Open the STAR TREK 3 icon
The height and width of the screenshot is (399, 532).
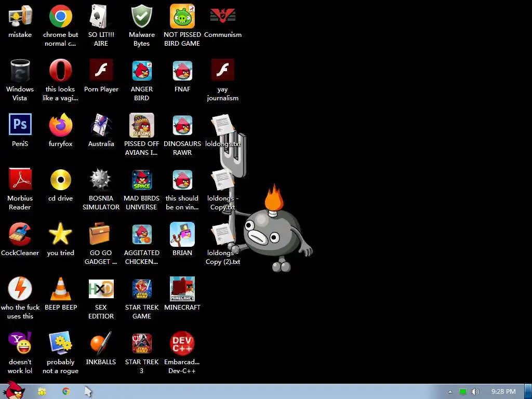coord(141,343)
